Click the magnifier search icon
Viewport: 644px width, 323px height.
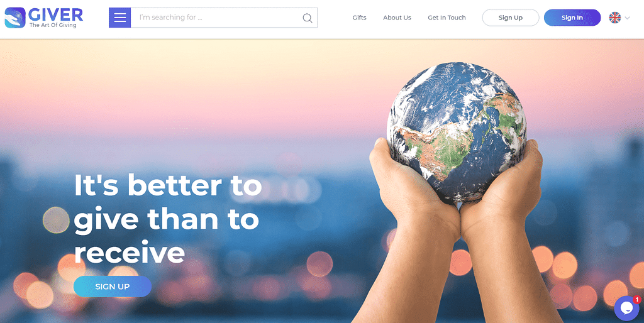tap(307, 18)
